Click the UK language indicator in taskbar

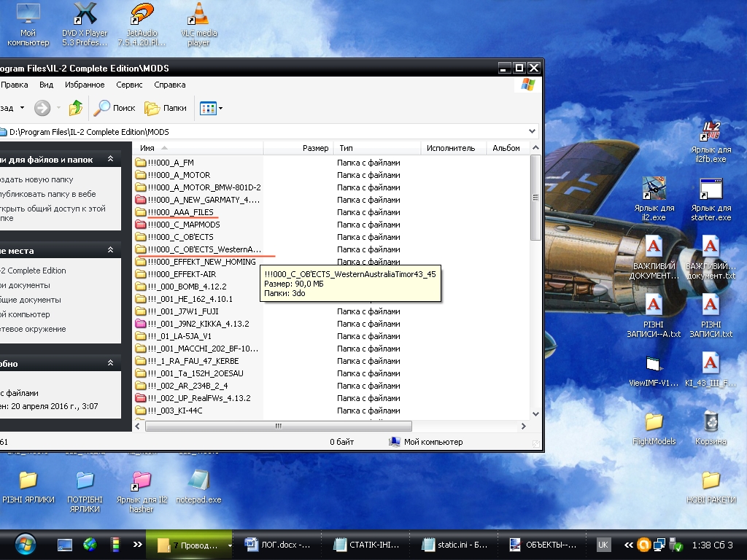(x=603, y=545)
